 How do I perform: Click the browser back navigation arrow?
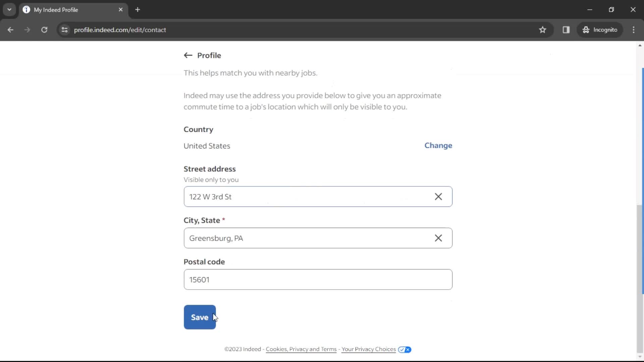[11, 29]
